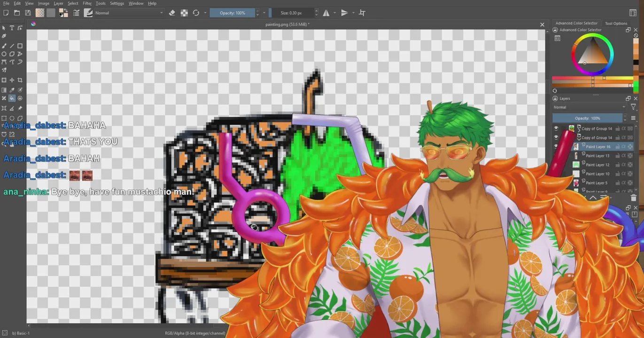Select the Shapes selection arrow tool
The image size is (644, 338).
click(4, 28)
